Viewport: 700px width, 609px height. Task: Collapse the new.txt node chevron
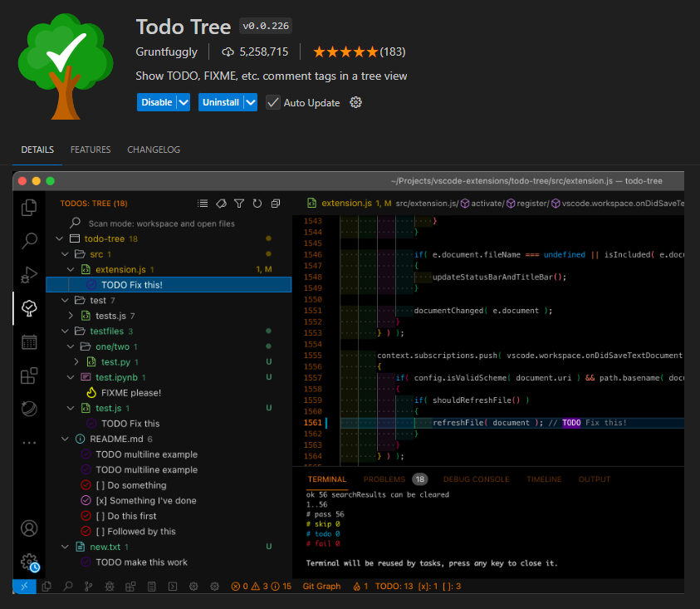[x=65, y=547]
